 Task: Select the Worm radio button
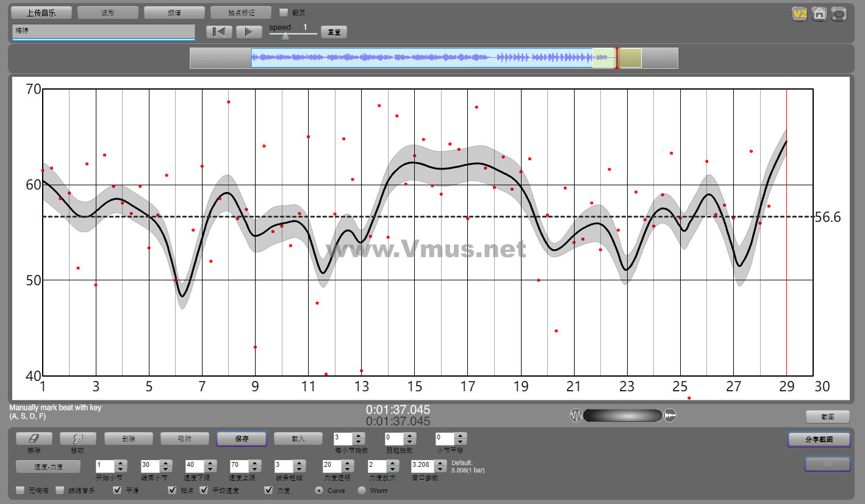[x=362, y=490]
